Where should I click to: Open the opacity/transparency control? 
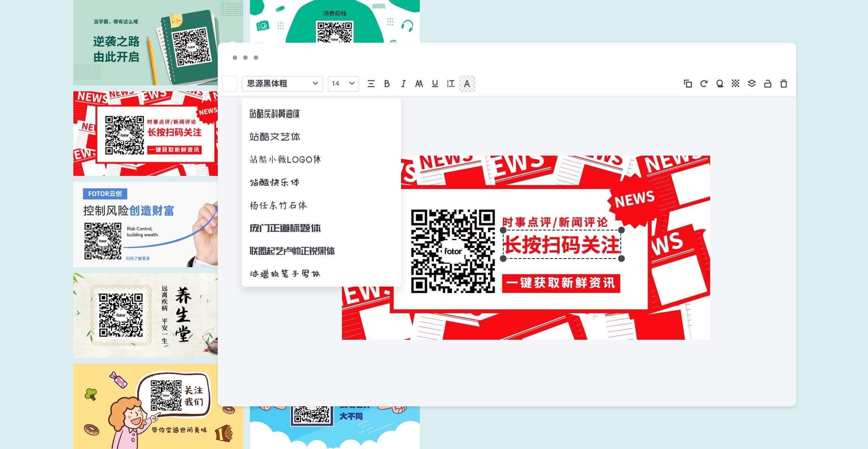pyautogui.click(x=735, y=84)
